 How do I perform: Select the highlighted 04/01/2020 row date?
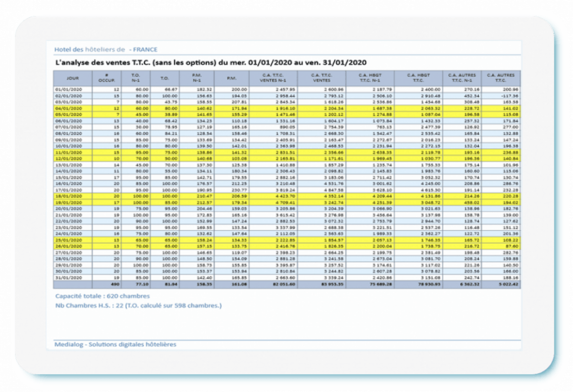pyautogui.click(x=70, y=109)
